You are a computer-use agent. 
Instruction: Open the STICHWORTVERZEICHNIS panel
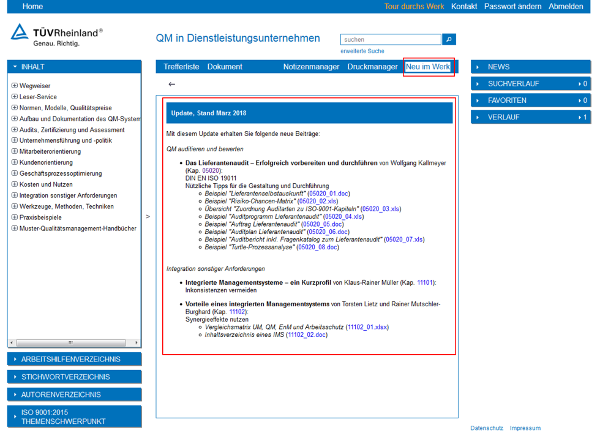pos(74,377)
